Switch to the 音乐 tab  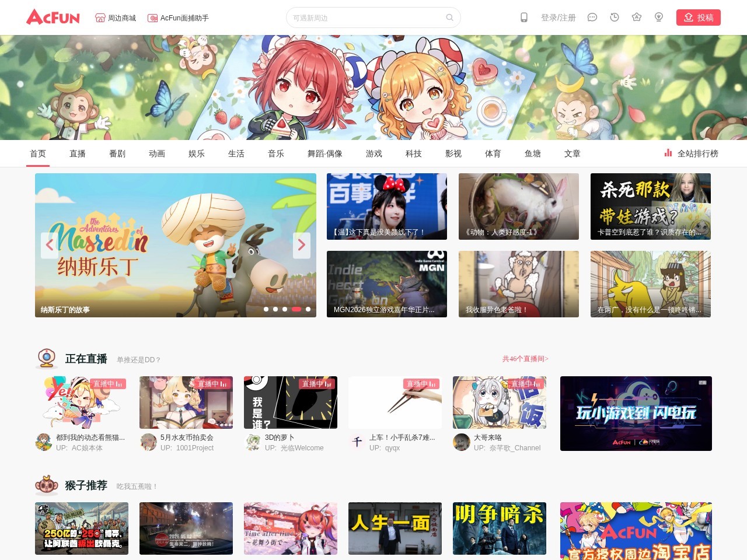(276, 153)
